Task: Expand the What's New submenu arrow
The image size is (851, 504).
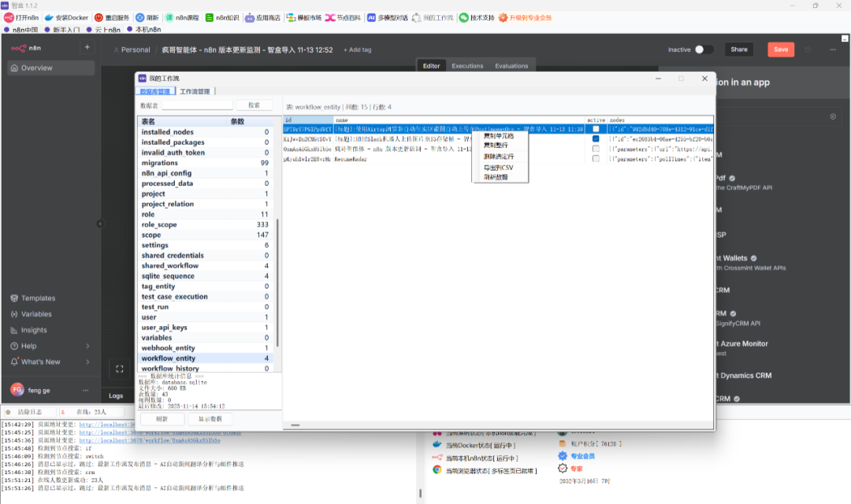Action: (x=87, y=362)
